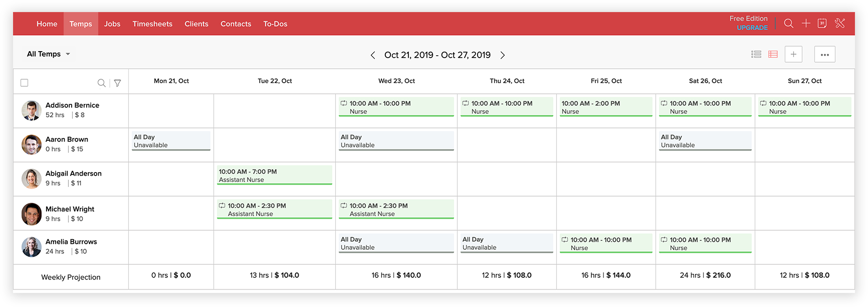Click the Wed 23, Oct column header
The width and height of the screenshot is (868, 307).
pos(396,81)
